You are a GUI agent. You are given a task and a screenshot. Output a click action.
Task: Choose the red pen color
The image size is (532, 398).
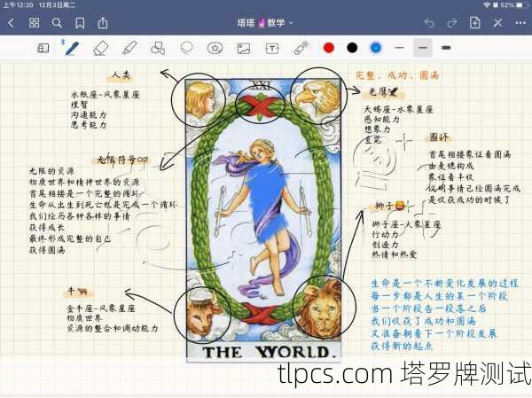coord(329,48)
